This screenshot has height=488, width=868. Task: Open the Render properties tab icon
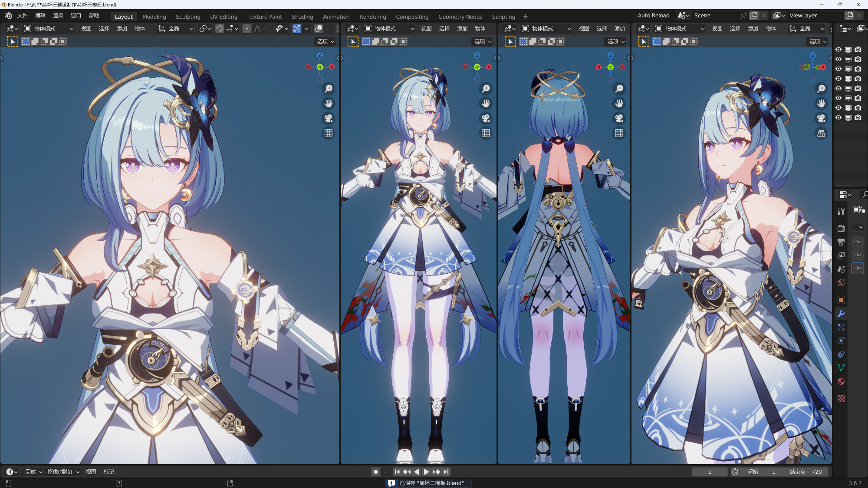841,228
